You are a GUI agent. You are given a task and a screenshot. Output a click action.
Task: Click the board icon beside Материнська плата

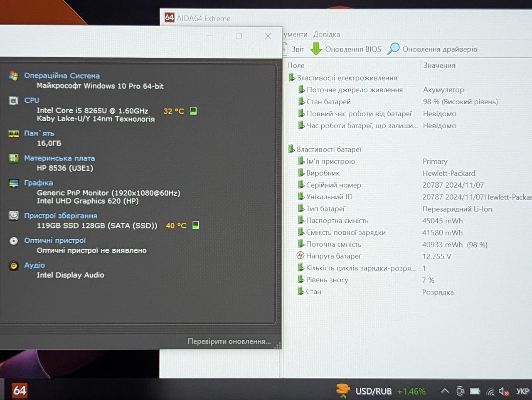click(14, 158)
